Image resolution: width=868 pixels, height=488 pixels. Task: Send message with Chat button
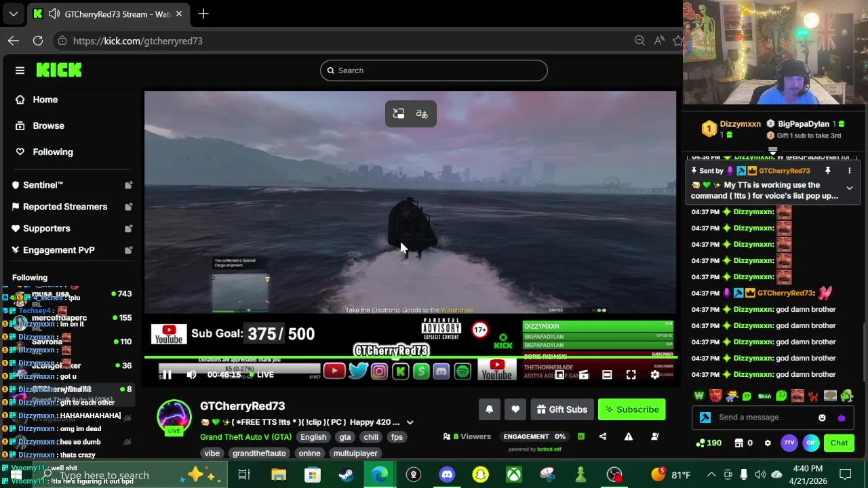click(x=839, y=443)
